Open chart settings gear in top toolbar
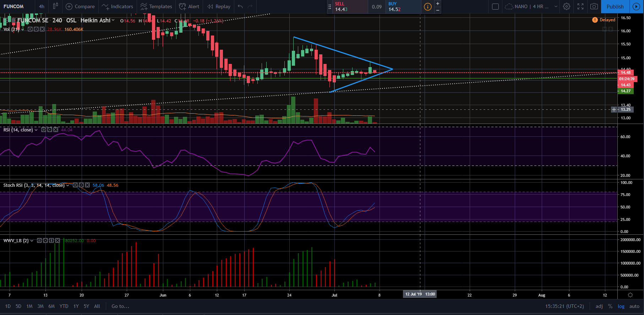Screen dimensions: 644x315 click(567, 6)
